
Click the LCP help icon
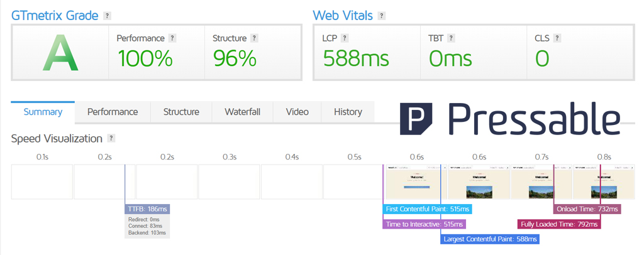(345, 38)
